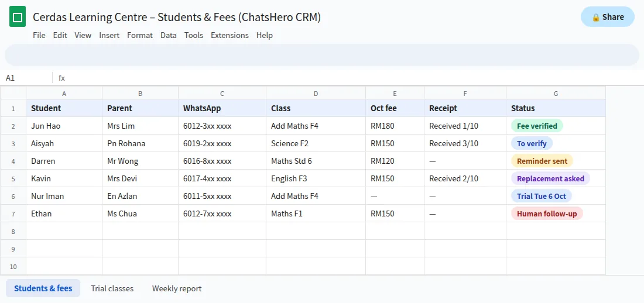Open the Format menu
The width and height of the screenshot is (644, 303).
(x=140, y=35)
